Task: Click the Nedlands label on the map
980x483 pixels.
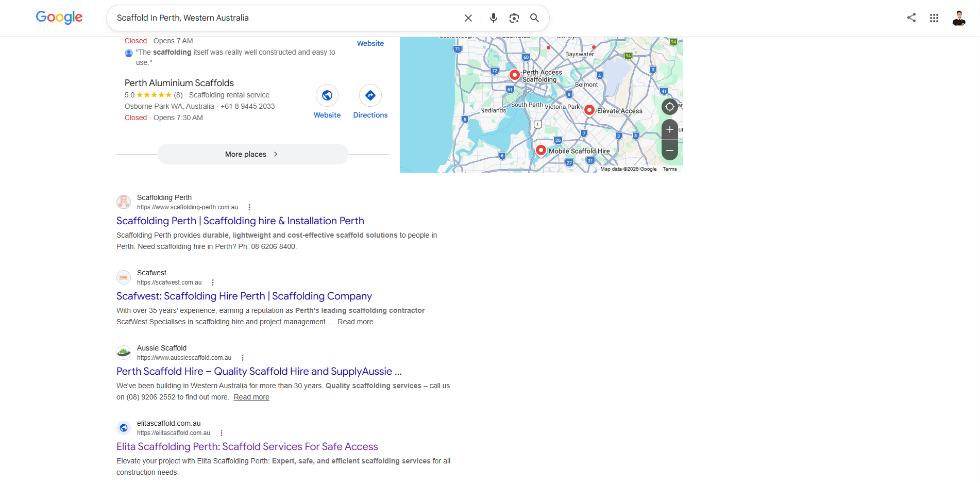Action: pos(493,110)
